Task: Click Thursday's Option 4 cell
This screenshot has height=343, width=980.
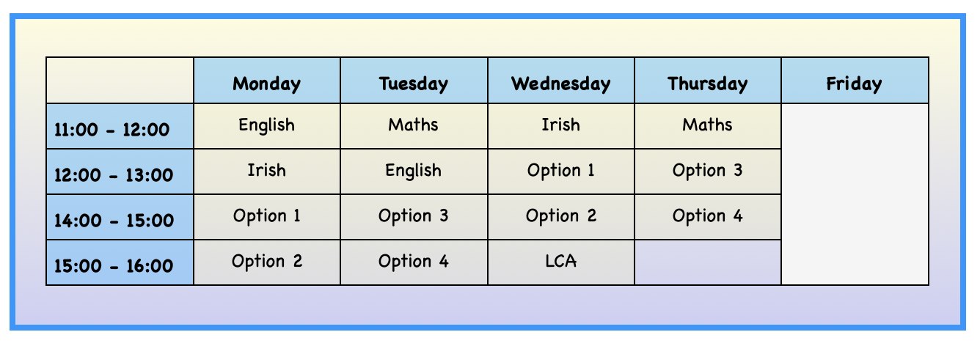Action: pyautogui.click(x=708, y=217)
